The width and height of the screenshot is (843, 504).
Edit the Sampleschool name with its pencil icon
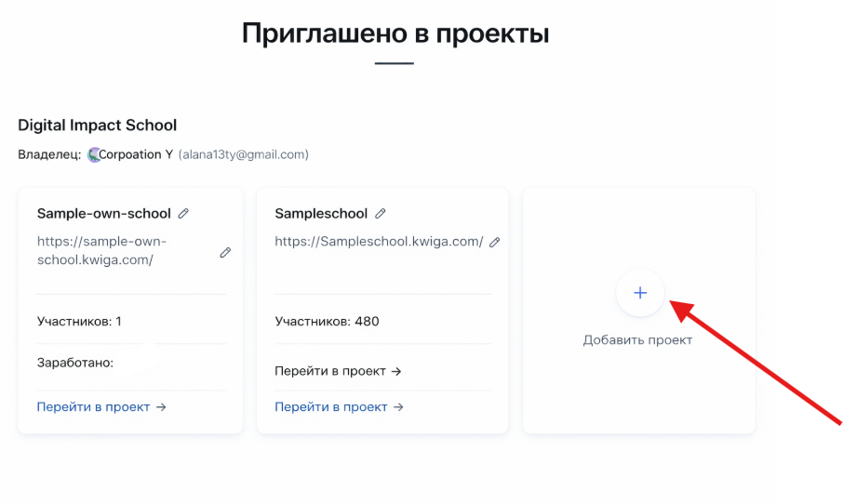coord(380,214)
